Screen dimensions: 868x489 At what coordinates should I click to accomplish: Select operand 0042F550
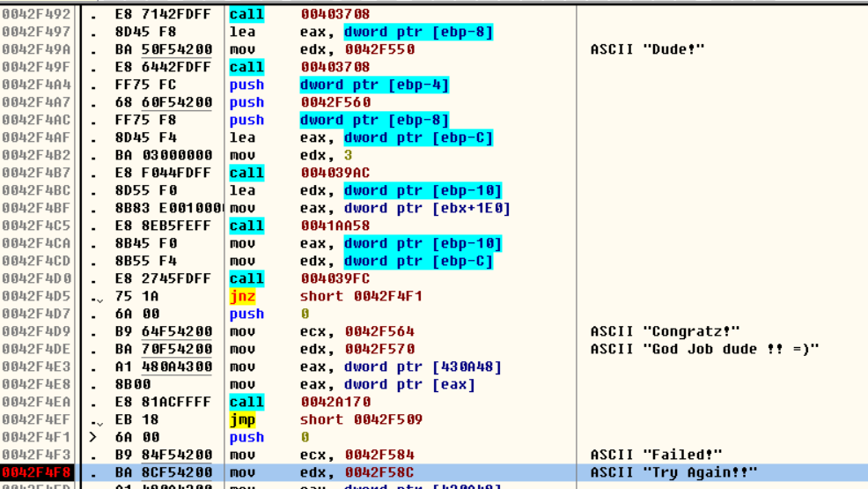click(379, 49)
